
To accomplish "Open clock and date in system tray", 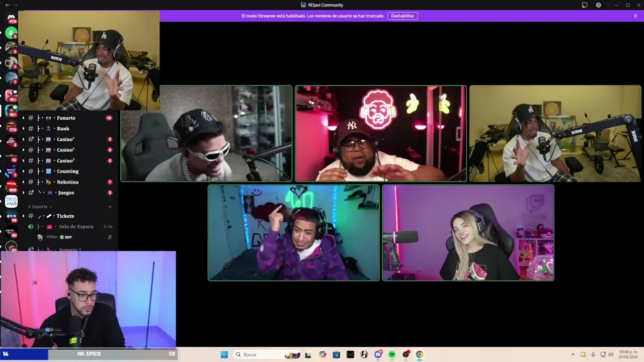I will pyautogui.click(x=628, y=354).
